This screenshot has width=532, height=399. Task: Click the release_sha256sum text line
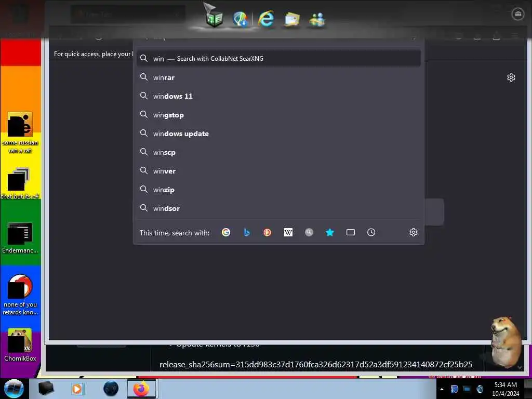tap(316, 364)
